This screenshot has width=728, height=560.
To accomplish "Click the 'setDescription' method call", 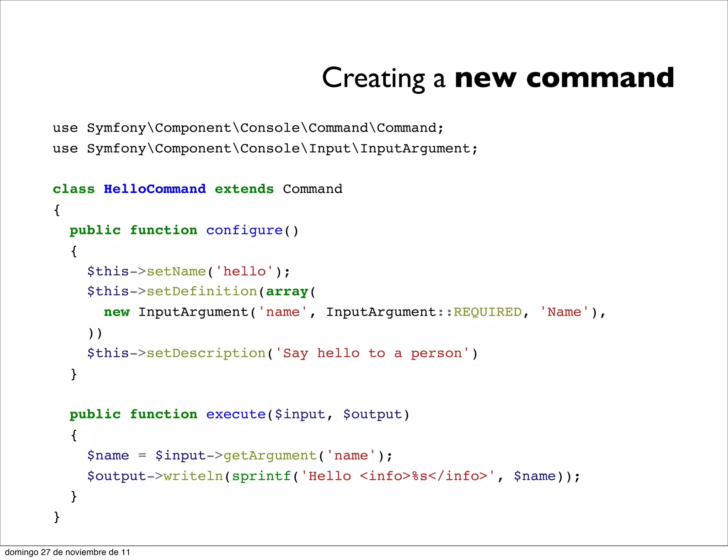I will pyautogui.click(x=206, y=354).
